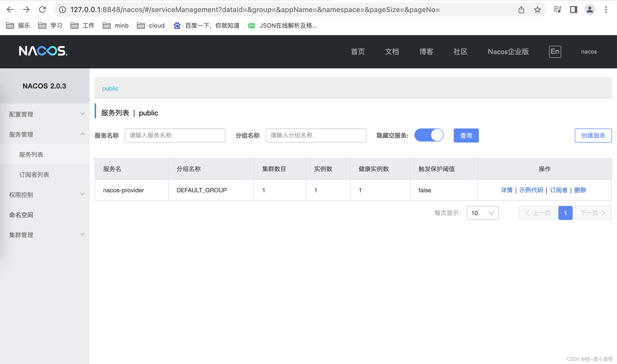The width and height of the screenshot is (617, 364).
Task: Open 社区 in top navigation
Action: (460, 52)
